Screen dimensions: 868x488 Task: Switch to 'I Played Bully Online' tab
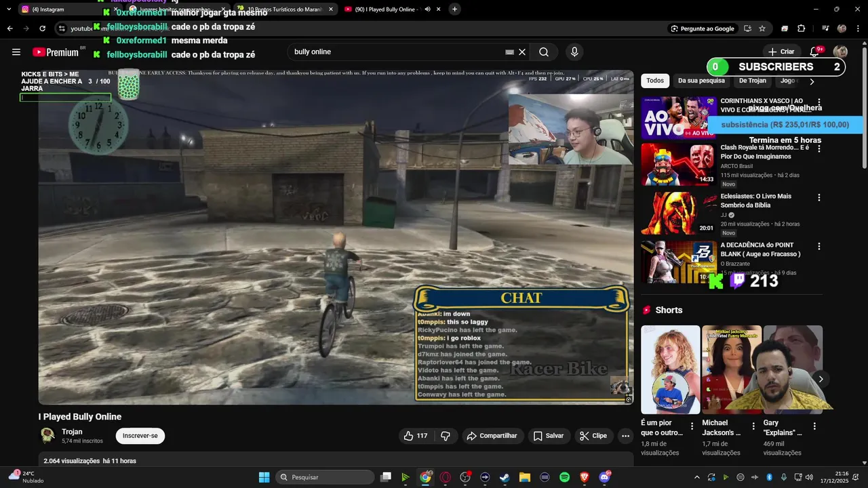[392, 9]
